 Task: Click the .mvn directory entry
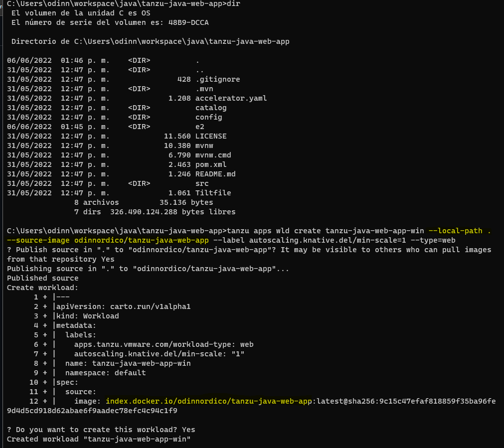pos(204,89)
